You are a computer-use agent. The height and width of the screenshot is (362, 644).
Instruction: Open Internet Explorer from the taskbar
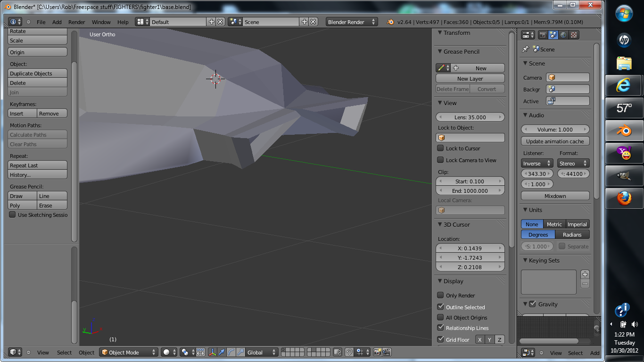[624, 85]
